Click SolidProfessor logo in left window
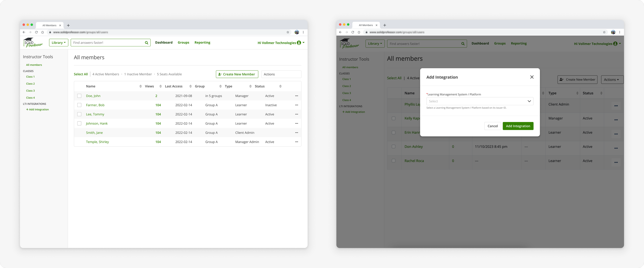The height and width of the screenshot is (268, 644). (33, 43)
